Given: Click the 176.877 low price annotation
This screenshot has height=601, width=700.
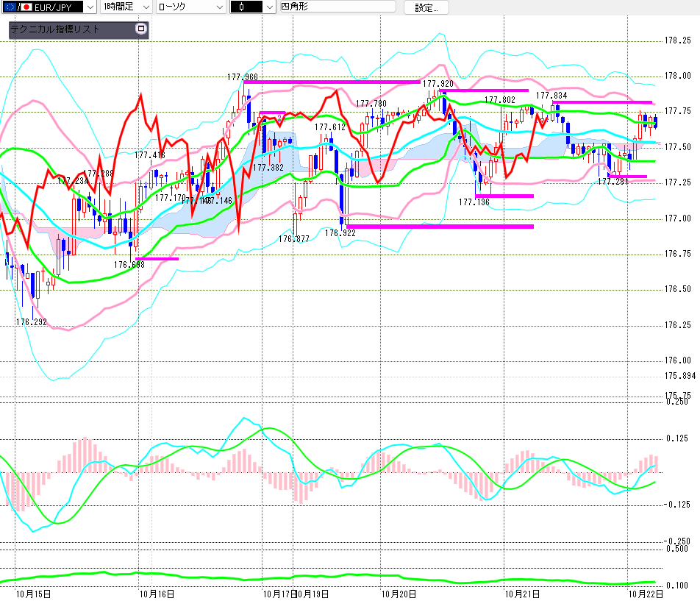Looking at the screenshot, I should tap(294, 239).
